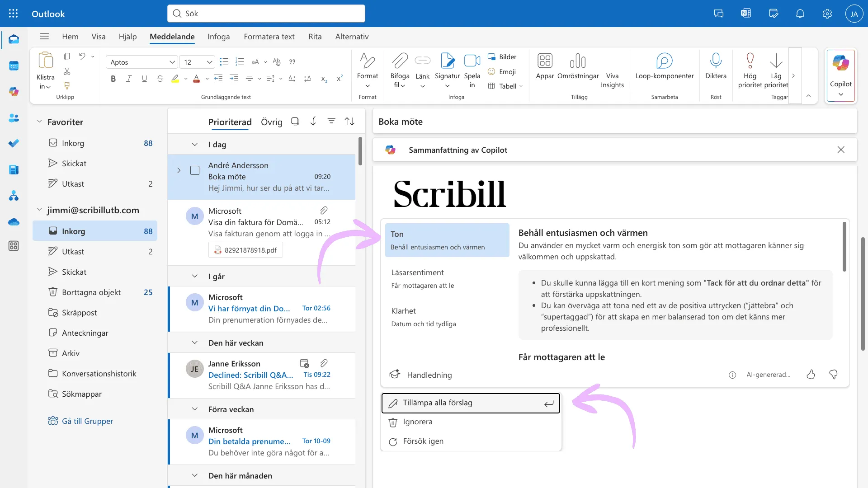Viewport: 868px width, 488px height.
Task: Switch to the Hem ribbon tab
Action: pyautogui.click(x=70, y=37)
